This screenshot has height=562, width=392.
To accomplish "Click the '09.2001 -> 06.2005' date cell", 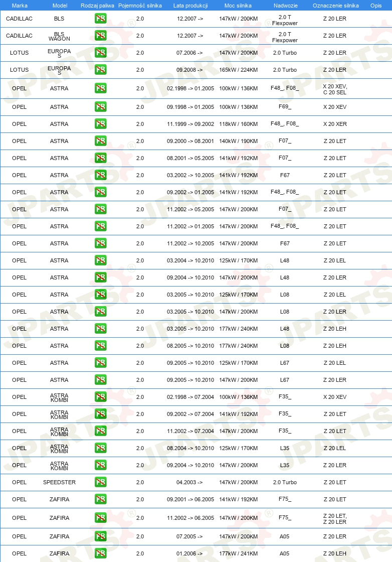I will (190, 499).
